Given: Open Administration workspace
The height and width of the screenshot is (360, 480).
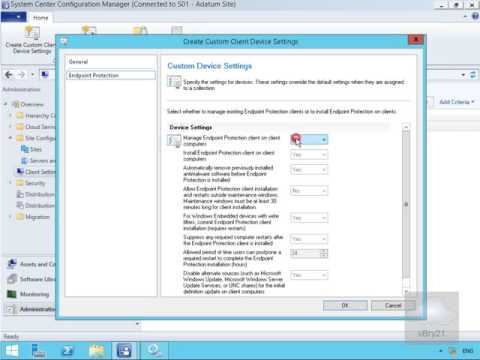Looking at the screenshot, I should 31,309.
